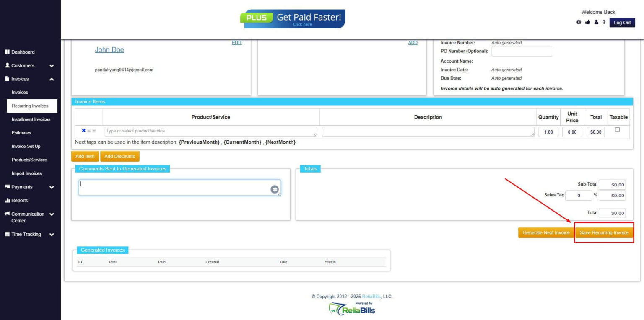
Task: Remove the invoice item row via blue X
Action: tap(83, 130)
